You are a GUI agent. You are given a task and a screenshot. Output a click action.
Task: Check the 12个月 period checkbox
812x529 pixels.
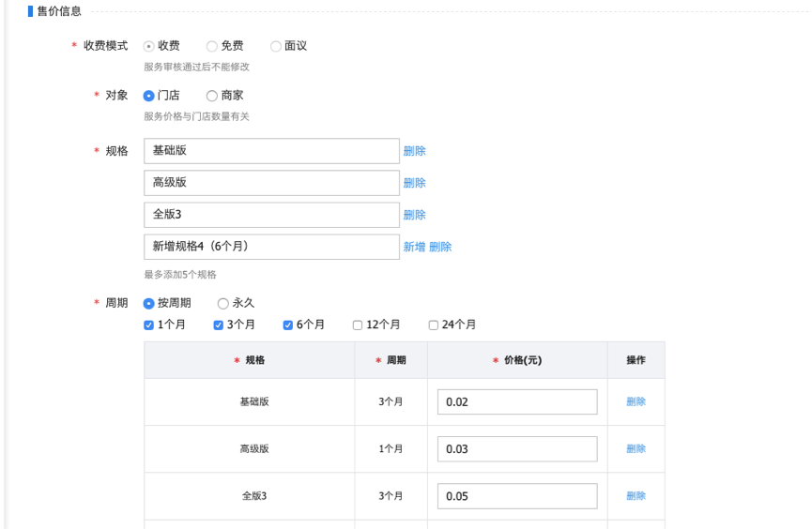click(358, 325)
